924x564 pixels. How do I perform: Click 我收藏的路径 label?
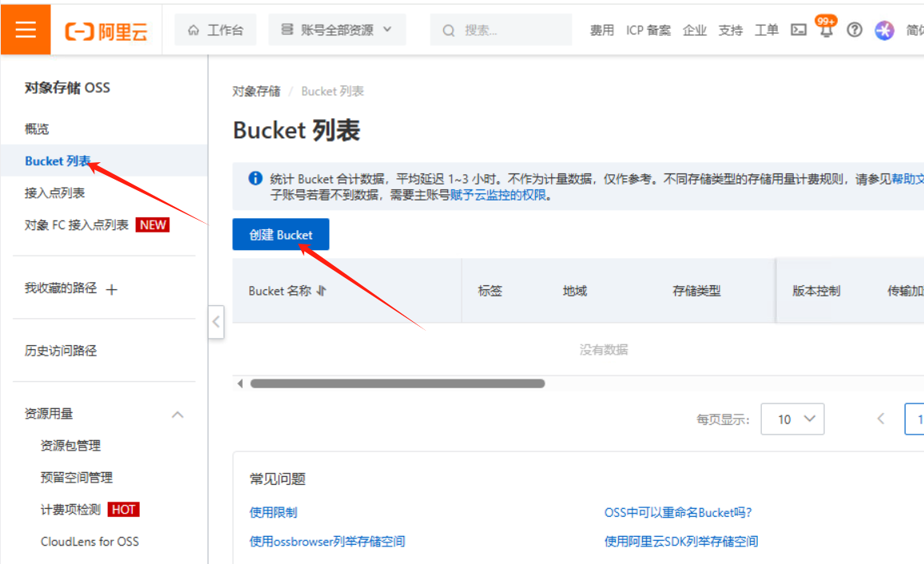click(x=61, y=288)
